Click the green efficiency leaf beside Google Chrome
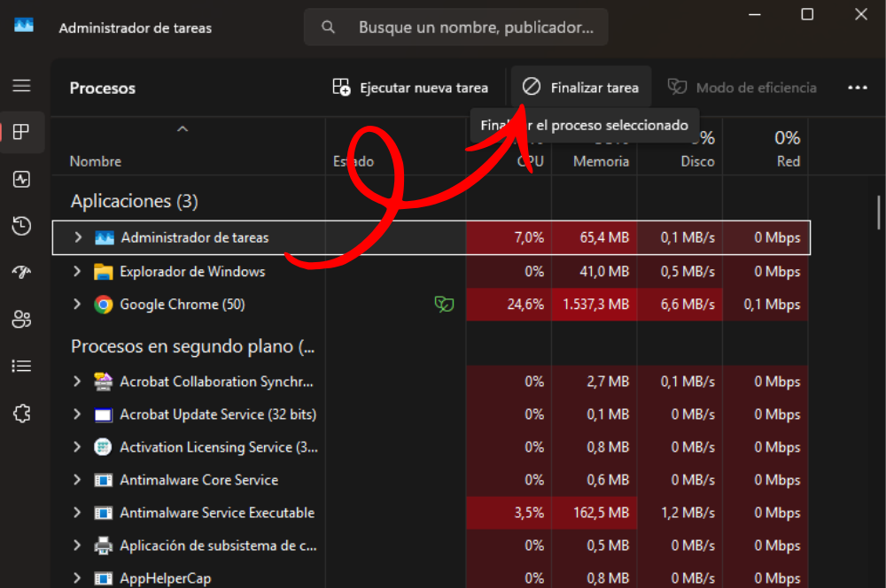Image resolution: width=886 pixels, height=588 pixels. [x=444, y=304]
